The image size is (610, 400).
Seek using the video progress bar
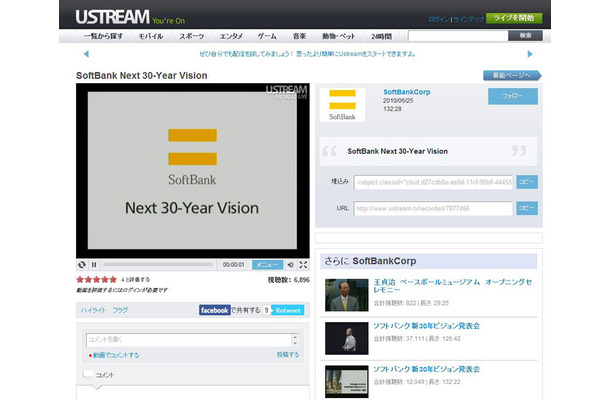click(x=158, y=265)
